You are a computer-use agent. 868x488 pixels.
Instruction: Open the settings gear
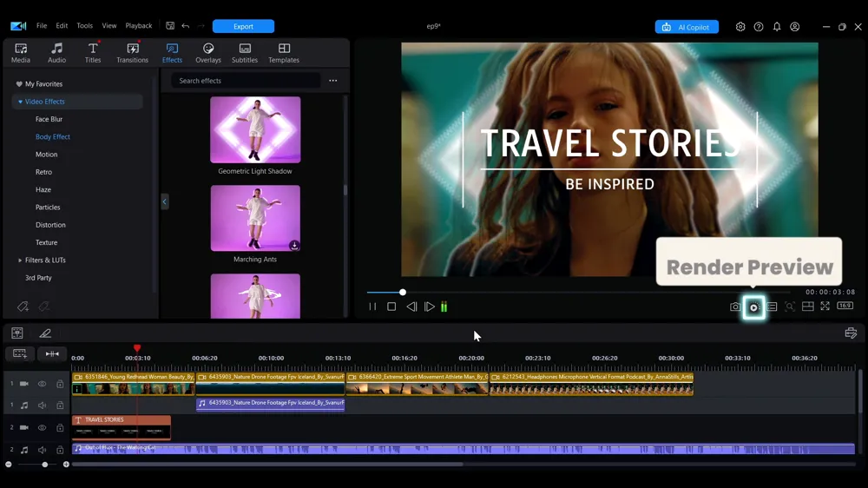740,27
